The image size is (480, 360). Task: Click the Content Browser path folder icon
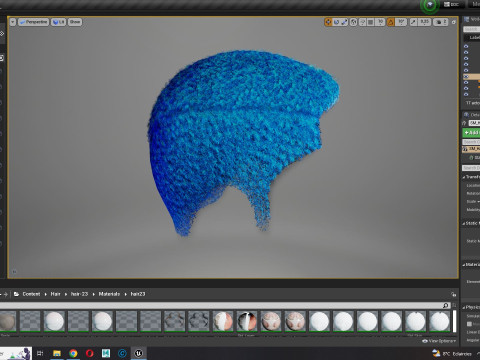(16, 294)
